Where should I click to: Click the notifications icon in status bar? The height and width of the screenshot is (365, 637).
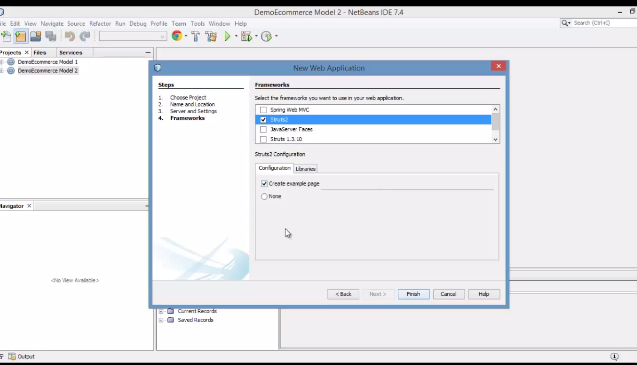[614, 356]
